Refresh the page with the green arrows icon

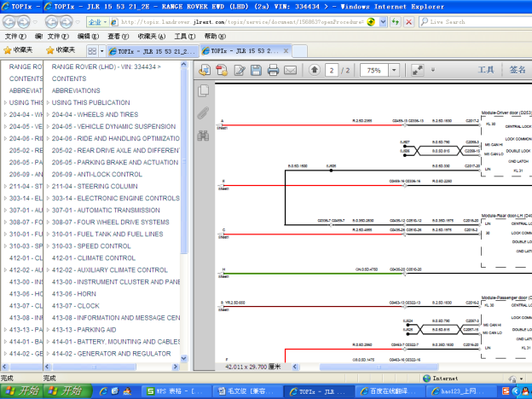tap(396, 22)
